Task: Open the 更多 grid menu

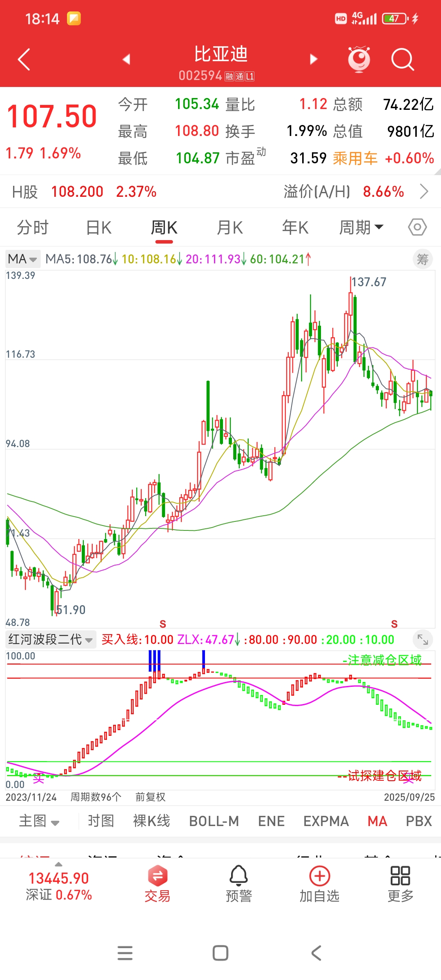Action: point(400,884)
